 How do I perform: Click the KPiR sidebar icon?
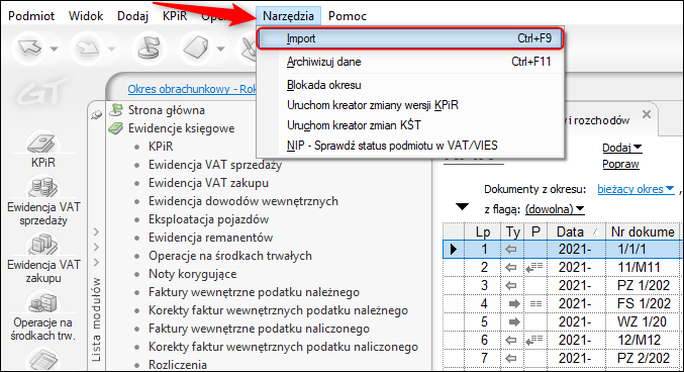point(43,150)
